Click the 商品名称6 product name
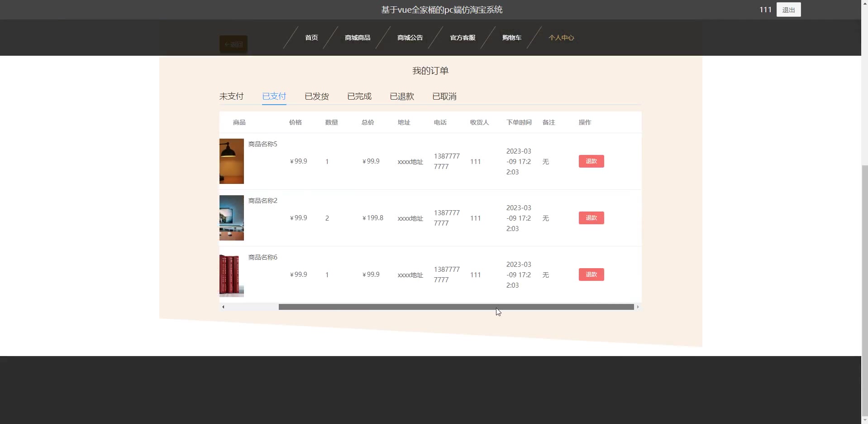Viewport: 868px width, 424px height. (x=263, y=257)
